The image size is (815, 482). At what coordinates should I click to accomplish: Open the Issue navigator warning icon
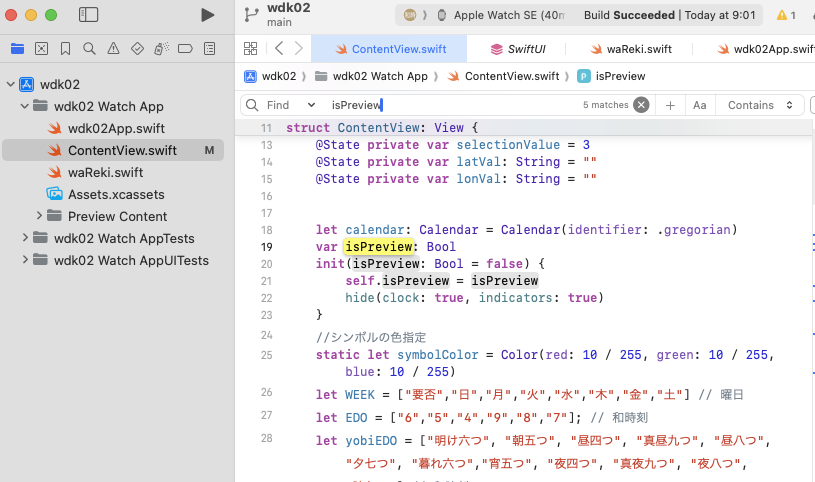[x=113, y=49]
